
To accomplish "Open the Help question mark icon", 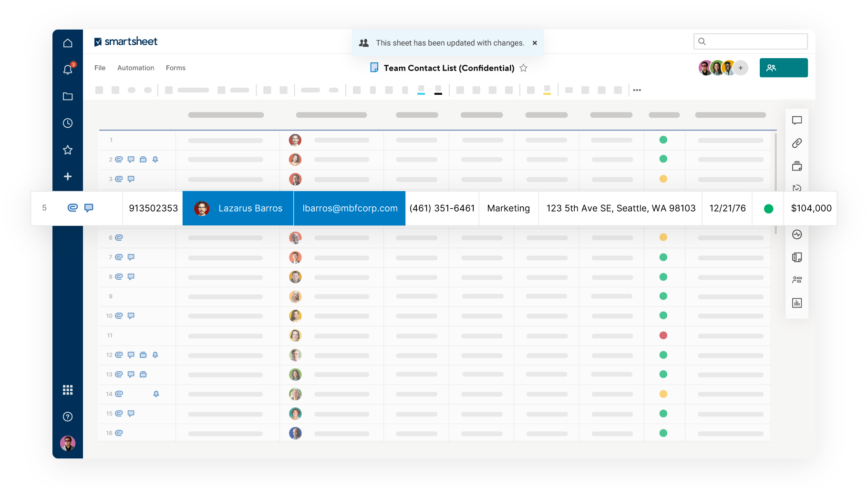I will (x=68, y=417).
